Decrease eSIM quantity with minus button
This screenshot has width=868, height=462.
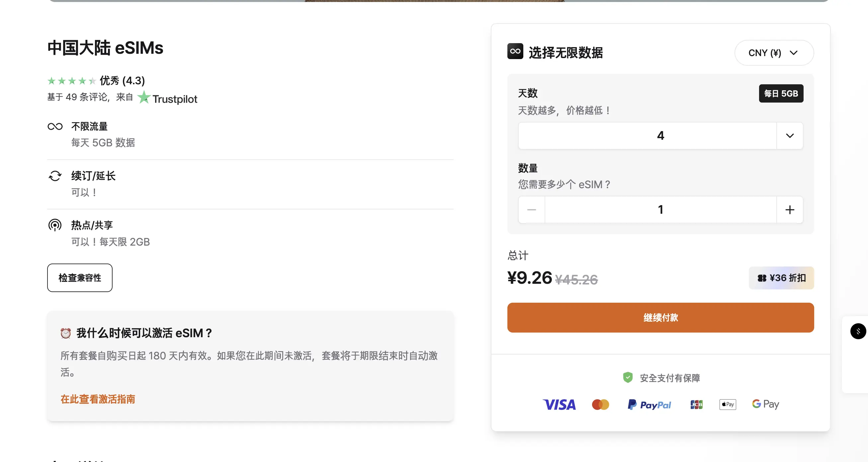click(531, 210)
